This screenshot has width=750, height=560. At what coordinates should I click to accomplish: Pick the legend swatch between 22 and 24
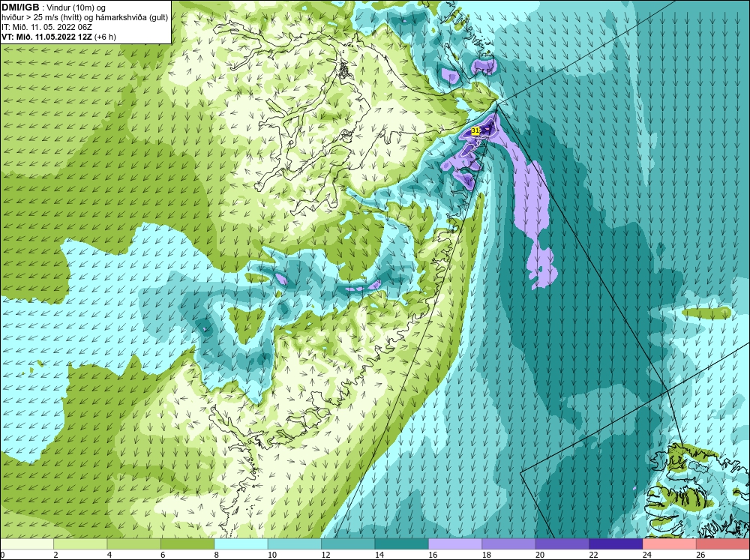click(616, 544)
